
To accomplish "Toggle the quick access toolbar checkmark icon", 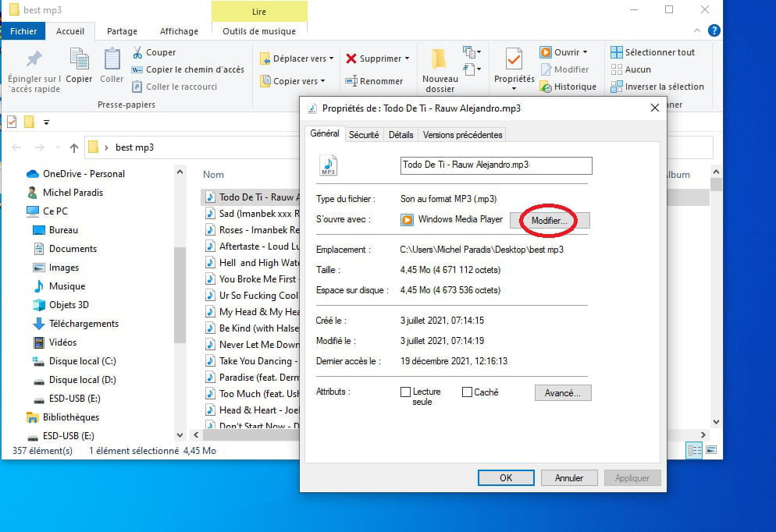I will 12,122.
